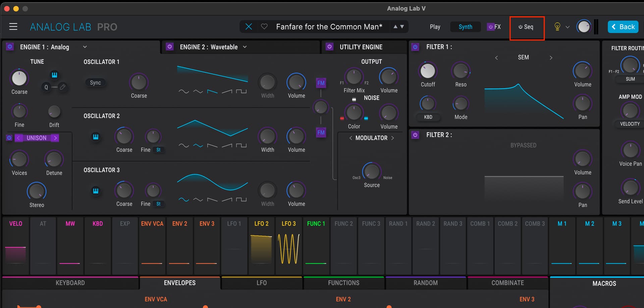Switch to the COMBINATE tab
Screen dimensions: 644x308
click(x=507, y=283)
